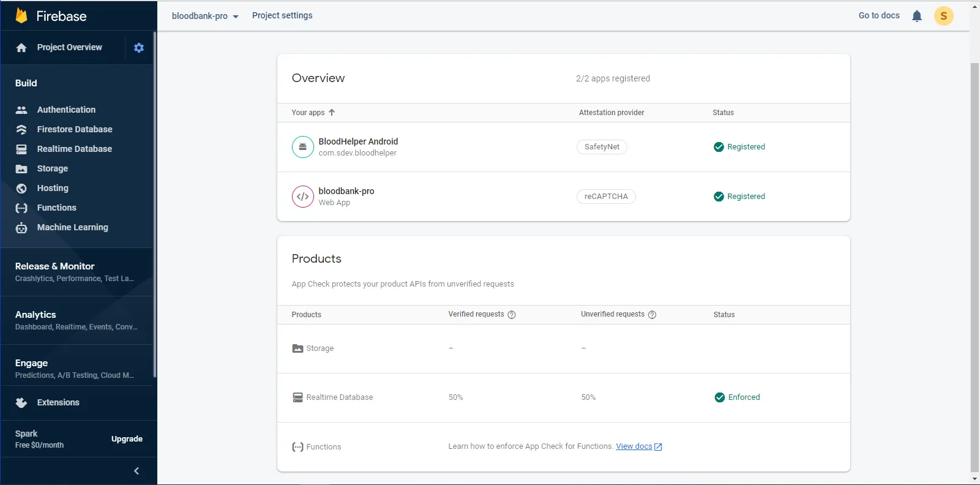Click the notifications bell icon
Screen dimensions: 980x485
(x=916, y=16)
